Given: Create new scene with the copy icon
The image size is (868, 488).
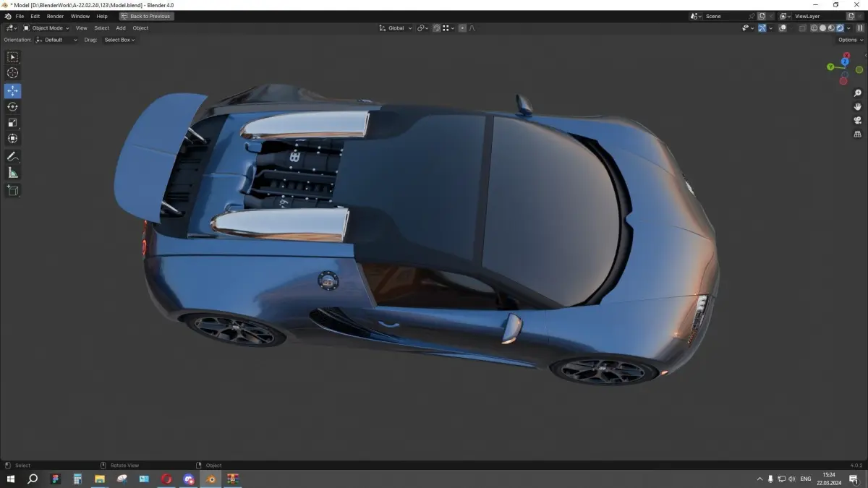Looking at the screenshot, I should [762, 16].
